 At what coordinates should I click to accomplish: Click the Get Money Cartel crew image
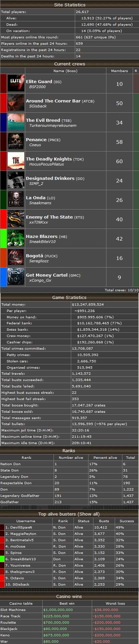(16, 277)
